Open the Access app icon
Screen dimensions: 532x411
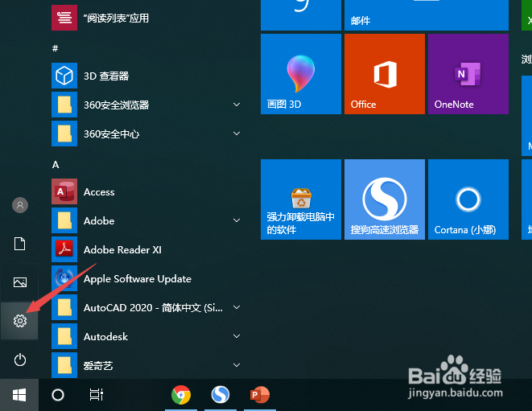click(x=64, y=191)
